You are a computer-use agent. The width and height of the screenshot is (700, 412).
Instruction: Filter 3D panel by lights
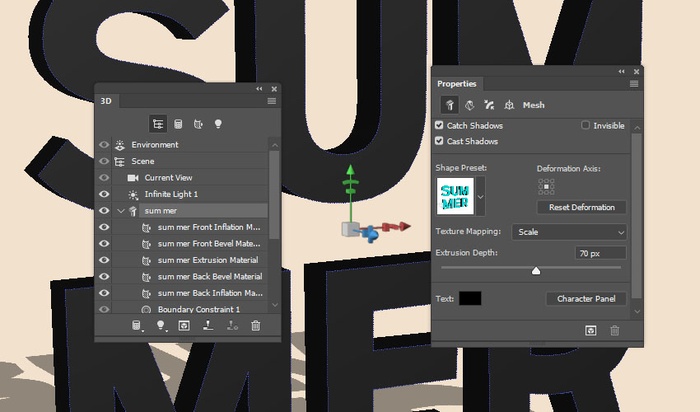(219, 124)
